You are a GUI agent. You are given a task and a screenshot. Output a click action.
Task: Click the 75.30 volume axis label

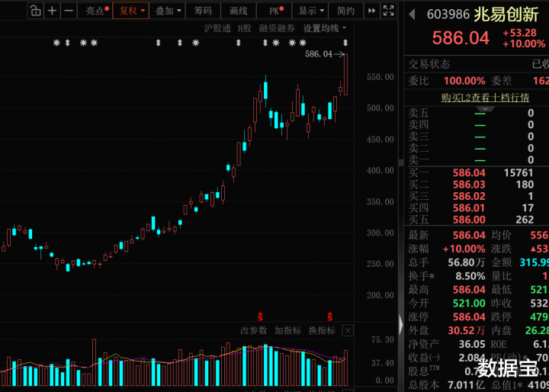[x=383, y=339]
